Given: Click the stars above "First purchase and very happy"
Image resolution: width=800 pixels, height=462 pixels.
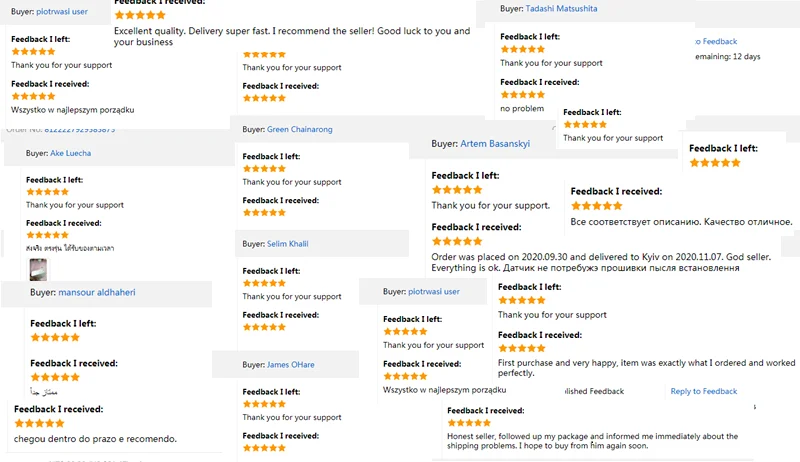Looking at the screenshot, I should pos(521,348).
